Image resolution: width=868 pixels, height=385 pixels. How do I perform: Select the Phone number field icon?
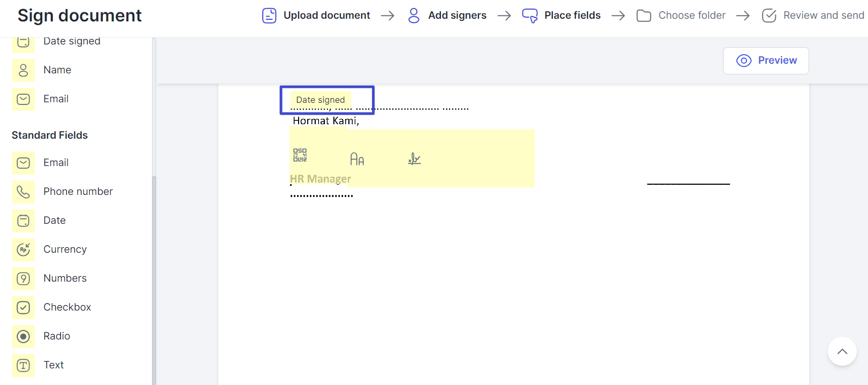pyautogui.click(x=24, y=192)
